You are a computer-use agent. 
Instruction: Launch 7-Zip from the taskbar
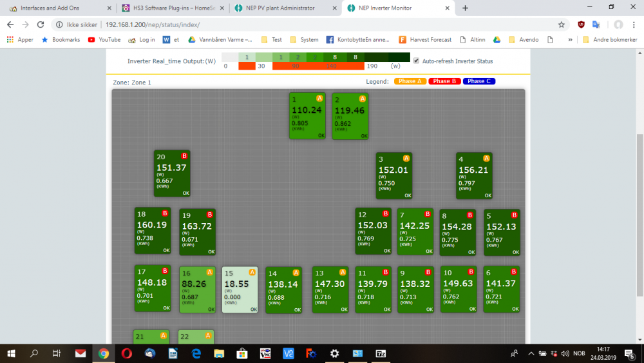coord(381,353)
